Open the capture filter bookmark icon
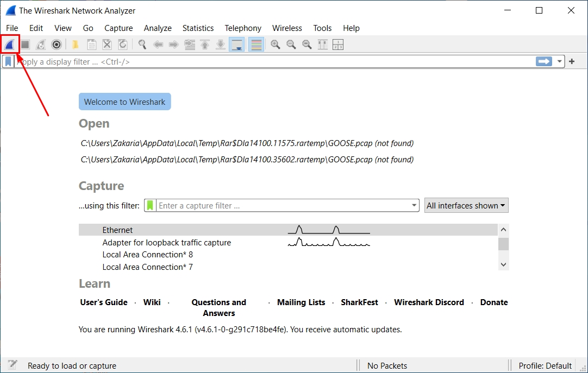The width and height of the screenshot is (588, 373). [150, 205]
